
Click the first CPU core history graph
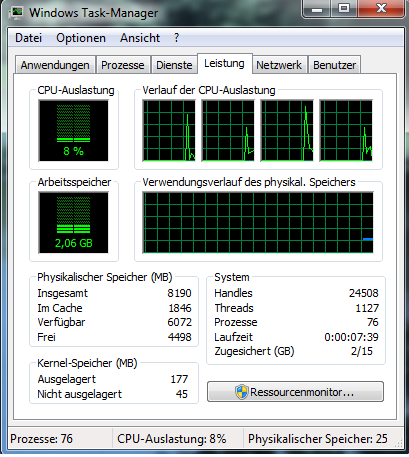point(169,131)
